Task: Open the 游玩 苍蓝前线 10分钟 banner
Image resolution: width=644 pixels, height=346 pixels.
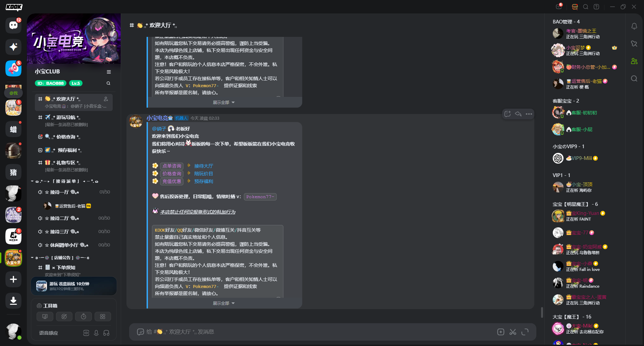Action: [74, 286]
